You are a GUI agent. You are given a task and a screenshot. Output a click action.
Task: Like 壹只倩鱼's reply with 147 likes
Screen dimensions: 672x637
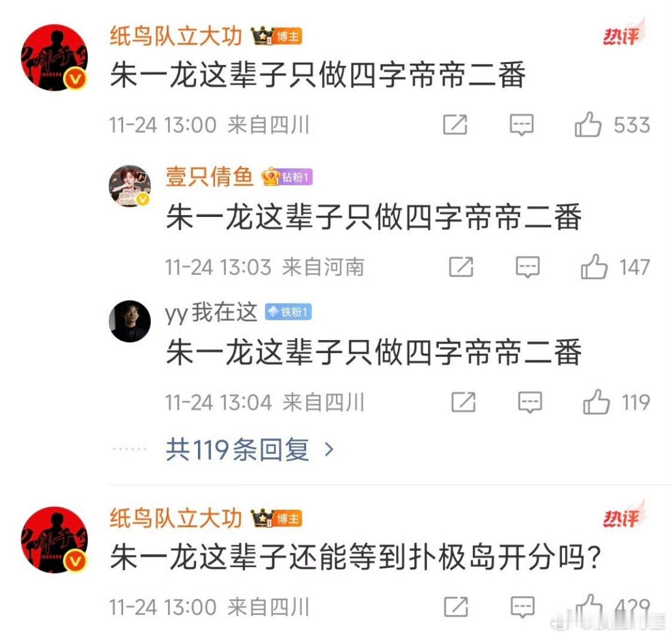[x=594, y=267]
